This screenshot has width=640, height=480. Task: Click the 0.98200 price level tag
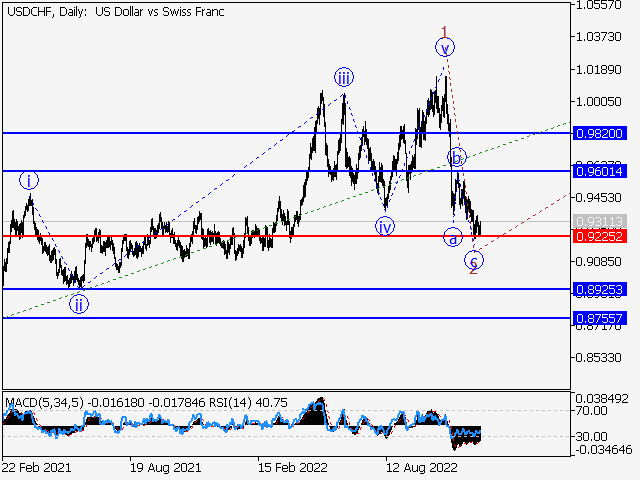(600, 133)
